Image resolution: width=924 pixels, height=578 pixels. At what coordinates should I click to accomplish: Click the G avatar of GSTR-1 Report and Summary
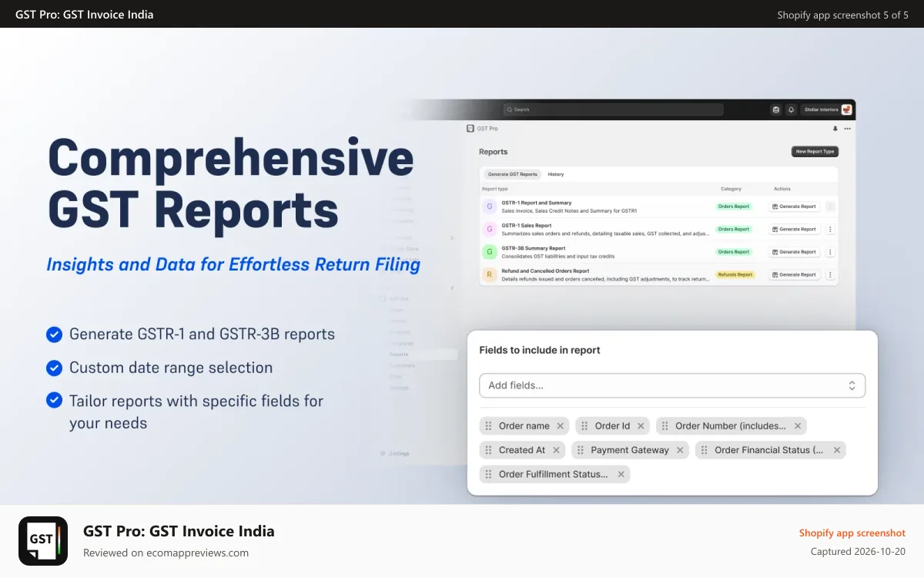tap(489, 207)
